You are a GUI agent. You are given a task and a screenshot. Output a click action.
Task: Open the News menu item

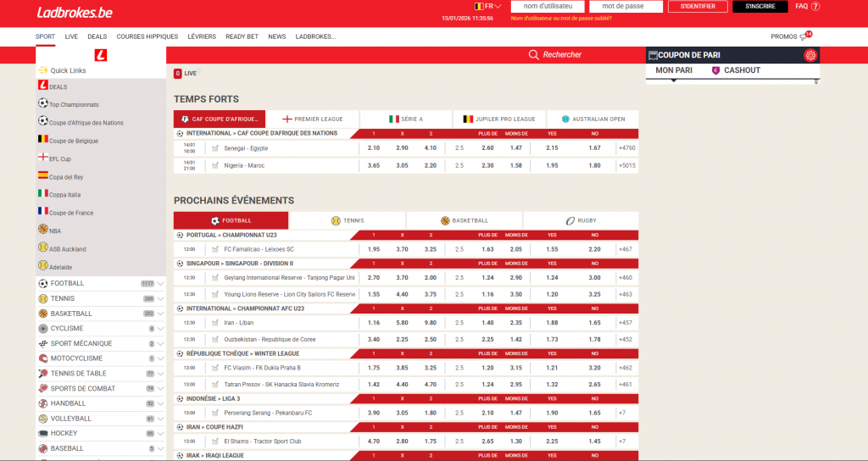click(x=277, y=36)
